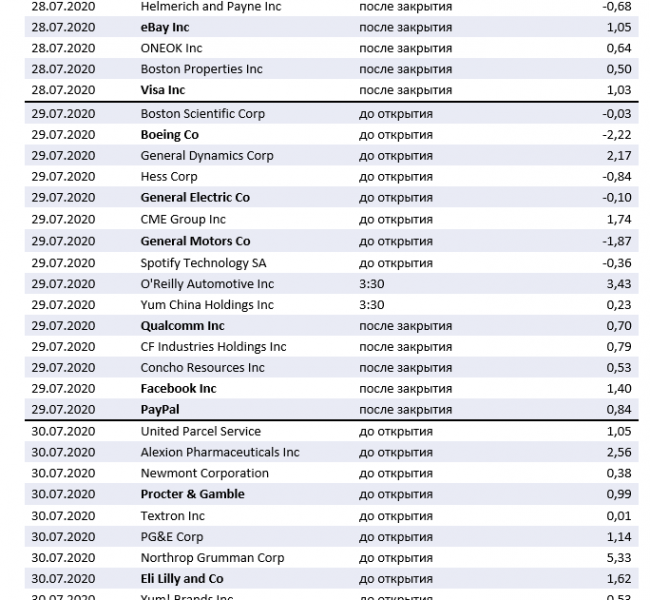Select O'Reilly Automotive value 3,43

coord(619,284)
